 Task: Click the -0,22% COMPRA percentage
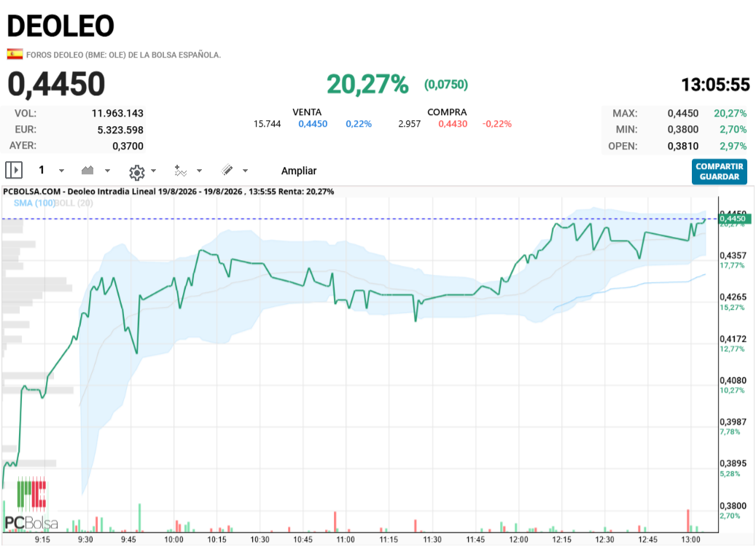click(x=497, y=124)
